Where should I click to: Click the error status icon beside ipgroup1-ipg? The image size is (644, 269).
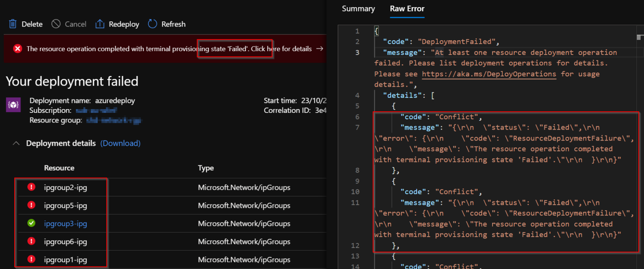click(31, 259)
